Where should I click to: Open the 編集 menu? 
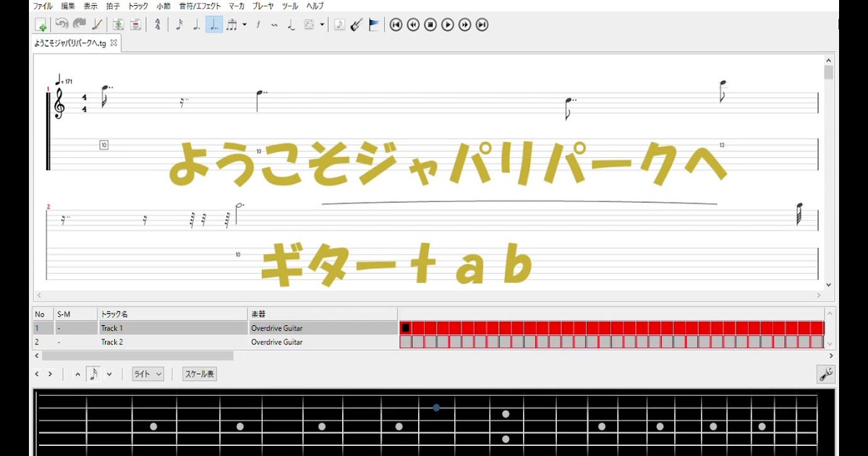click(68, 6)
